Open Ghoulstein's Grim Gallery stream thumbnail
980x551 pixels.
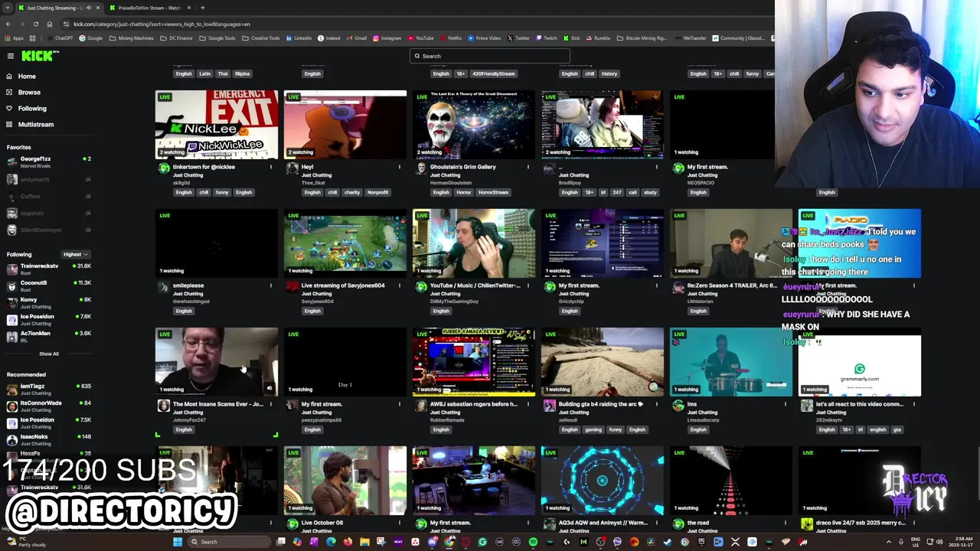(x=474, y=125)
